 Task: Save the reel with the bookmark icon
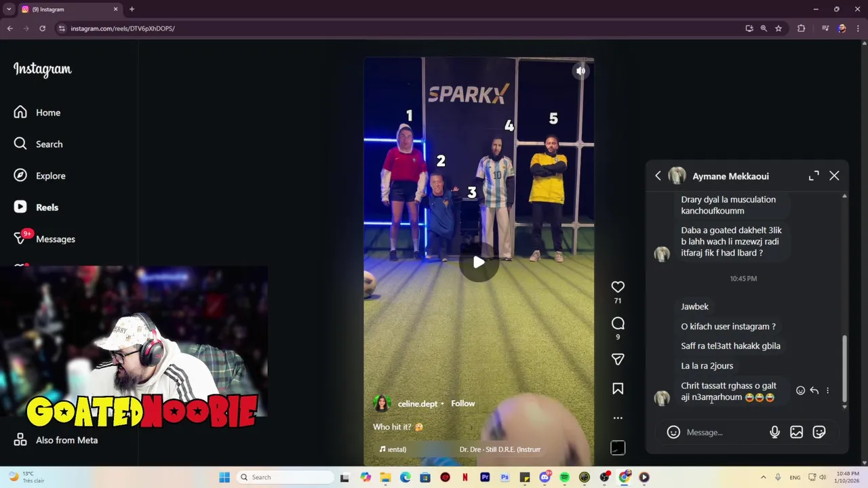618,388
